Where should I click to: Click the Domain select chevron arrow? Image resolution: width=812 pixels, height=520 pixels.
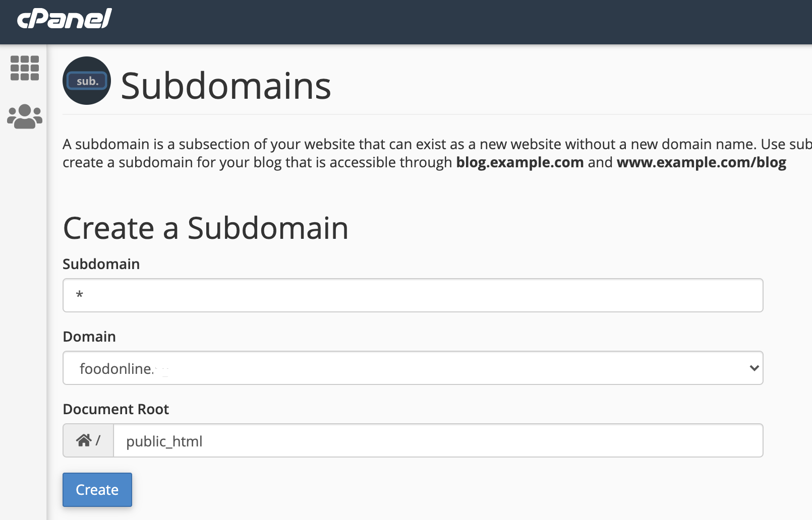[x=754, y=368]
